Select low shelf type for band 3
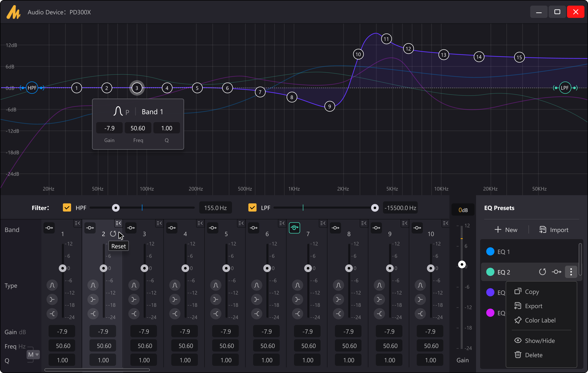Image resolution: width=588 pixels, height=373 pixels. tap(134, 299)
